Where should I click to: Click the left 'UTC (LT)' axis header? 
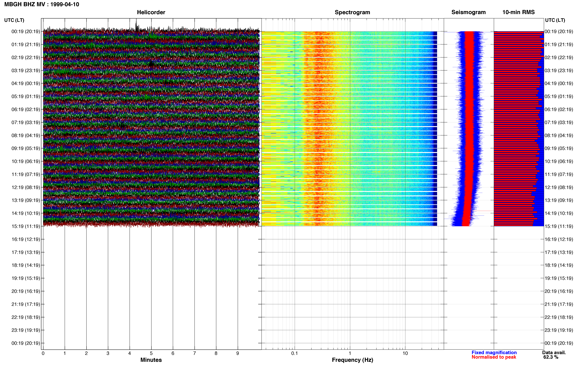[x=14, y=20]
